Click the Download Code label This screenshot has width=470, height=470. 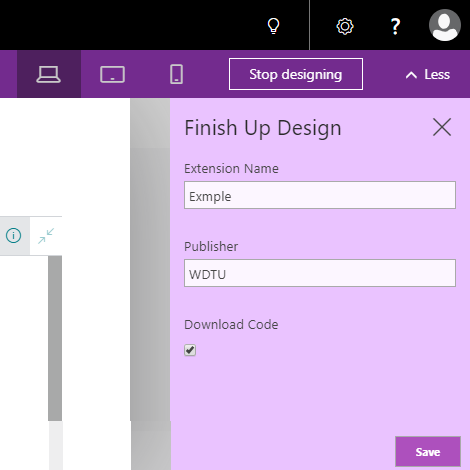[231, 325]
